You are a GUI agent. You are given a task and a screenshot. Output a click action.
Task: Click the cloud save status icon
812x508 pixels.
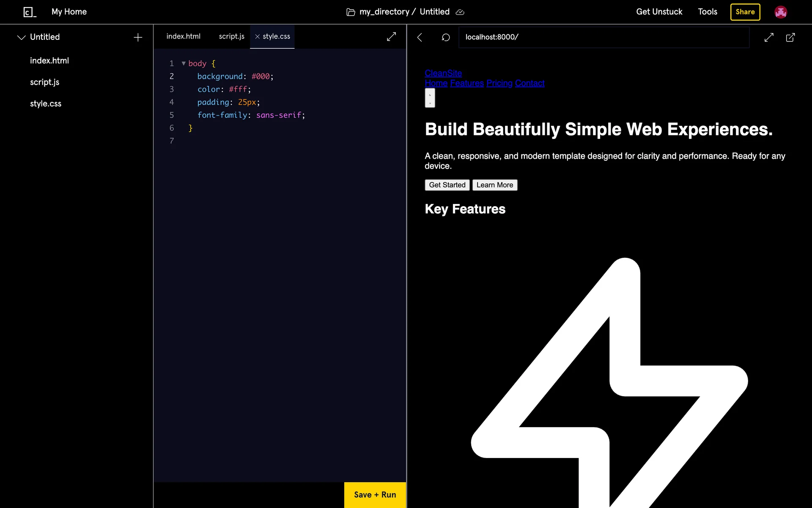(x=460, y=12)
